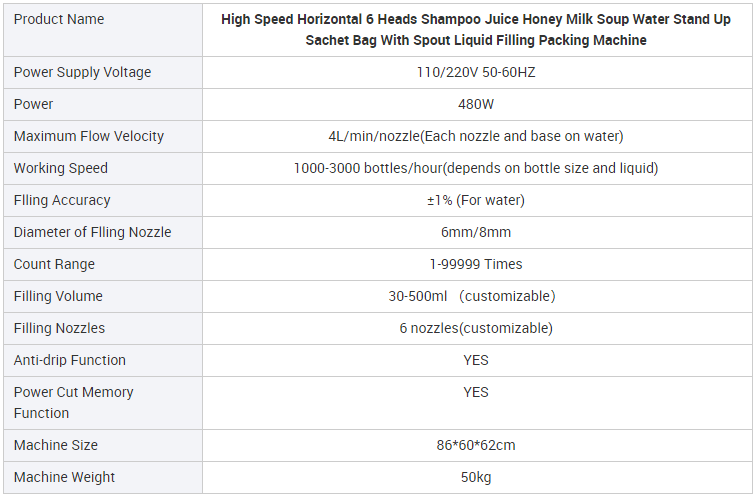Click the Maximum Flow Velocity label
The image size is (756, 496).
89,136
